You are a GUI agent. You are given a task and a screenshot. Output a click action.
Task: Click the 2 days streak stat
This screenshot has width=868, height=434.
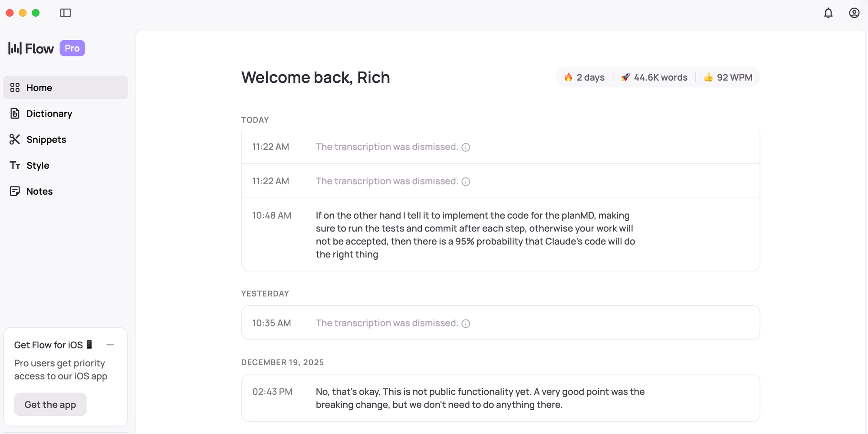click(x=584, y=77)
